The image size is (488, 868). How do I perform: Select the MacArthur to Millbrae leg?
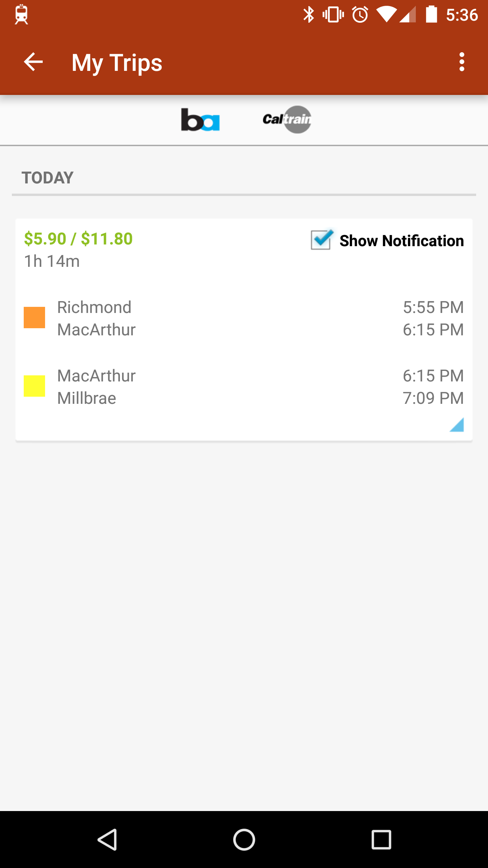(x=244, y=387)
